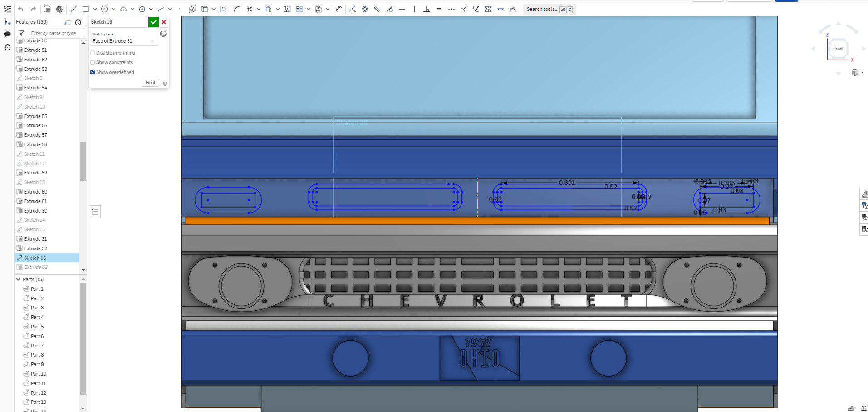This screenshot has width=868, height=412.
Task: Confirm the sketch with the green checkmark
Action: pos(154,22)
